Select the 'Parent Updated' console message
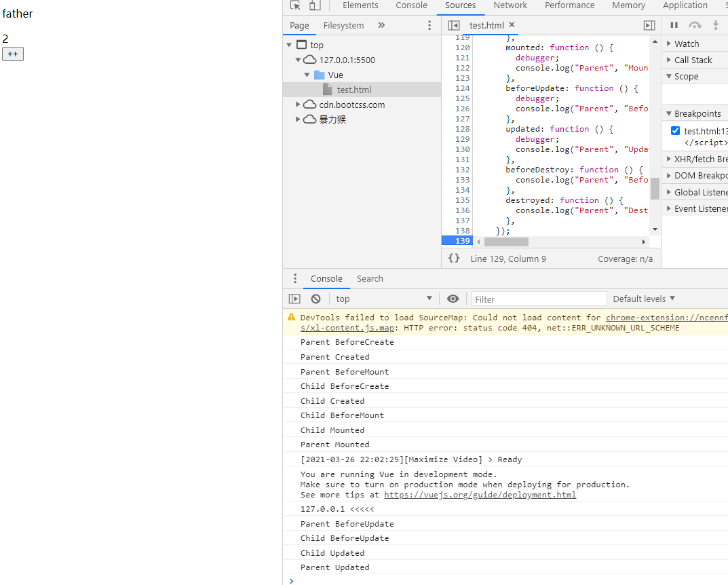Screen dimensions: 728x585 click(334, 567)
